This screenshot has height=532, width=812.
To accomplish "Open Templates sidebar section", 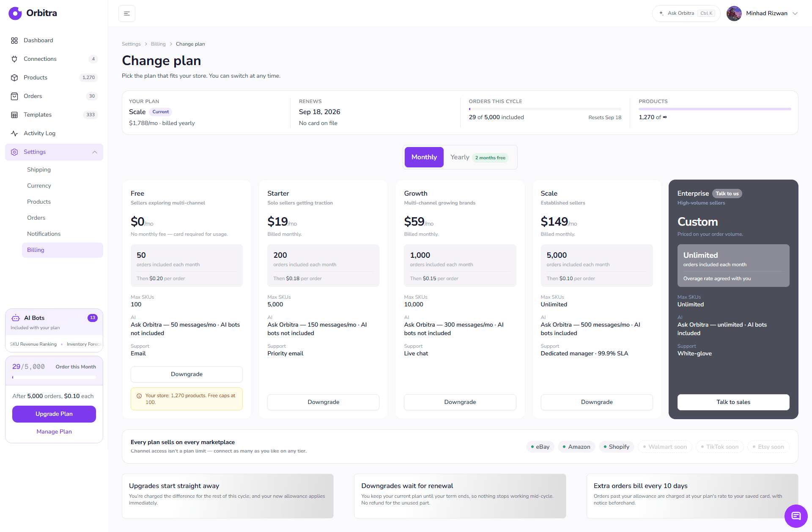I will [54, 115].
